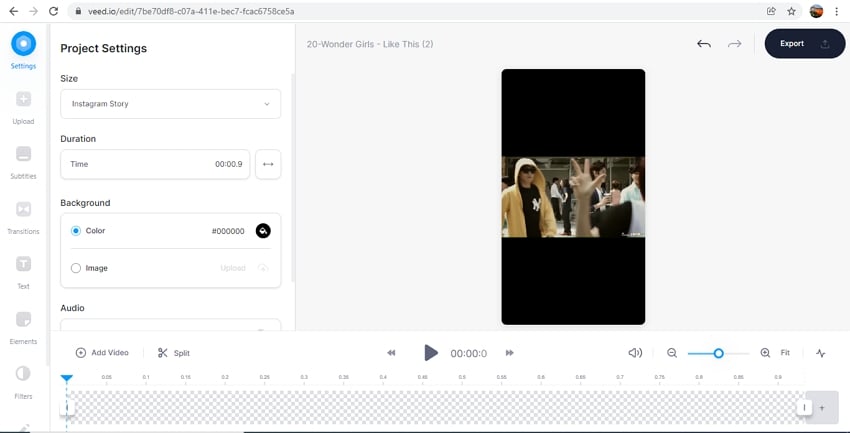Click Add Video button
Viewport: 850px width, 433px height.
(x=102, y=353)
